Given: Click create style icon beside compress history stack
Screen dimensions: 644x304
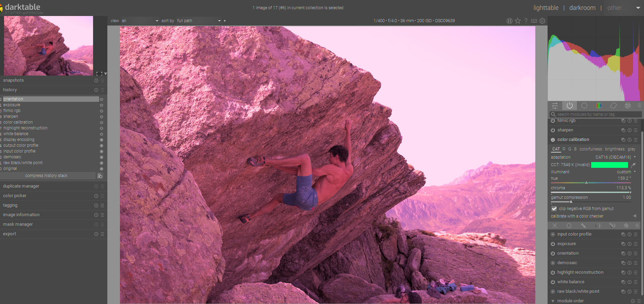Looking at the screenshot, I should [100, 176].
